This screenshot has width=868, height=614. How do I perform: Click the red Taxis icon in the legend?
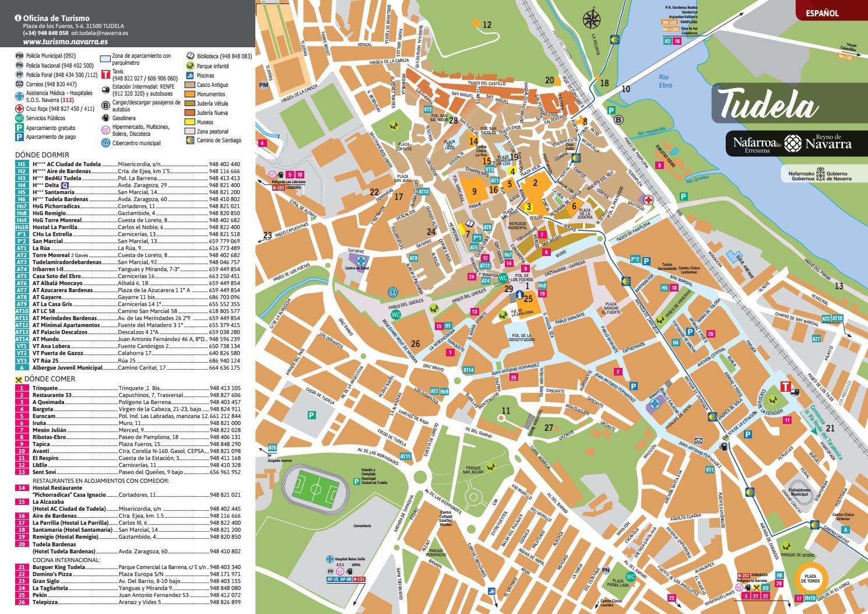point(106,74)
